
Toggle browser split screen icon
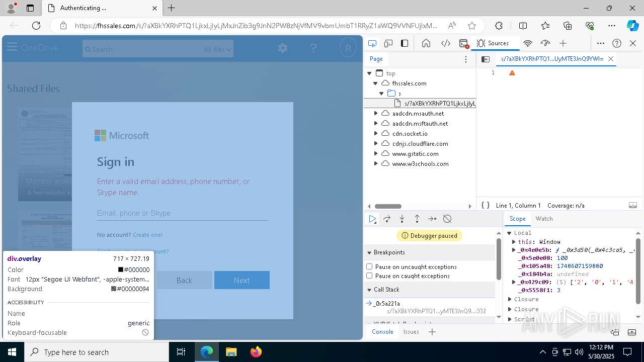523,26
